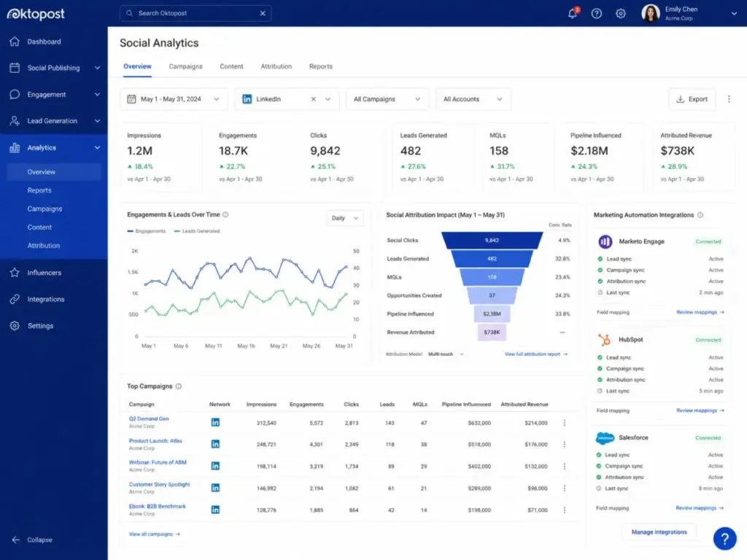This screenshot has height=560, width=747.
Task: Click the Social Clicks 9,842 funnel bar
Action: pos(492,240)
